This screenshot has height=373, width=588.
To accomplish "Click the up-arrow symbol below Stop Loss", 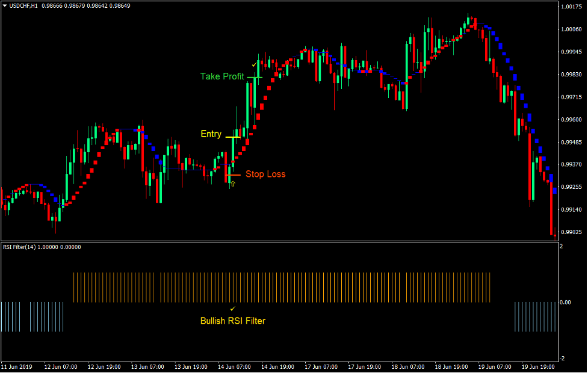I will tap(233, 183).
